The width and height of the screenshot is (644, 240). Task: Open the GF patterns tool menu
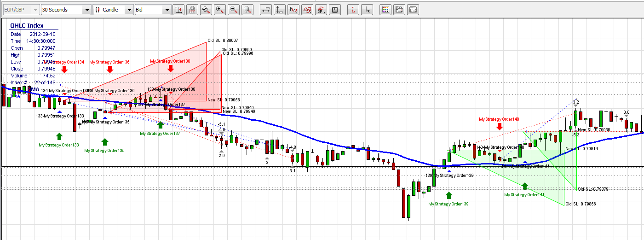[x=322, y=9]
